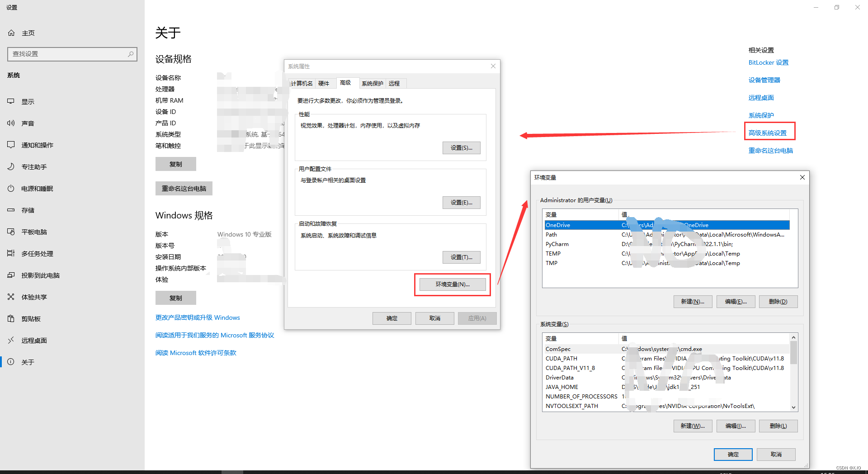The height and width of the screenshot is (474, 868).
Task: Open Change product key or upgrade Windows link
Action: coord(198,318)
